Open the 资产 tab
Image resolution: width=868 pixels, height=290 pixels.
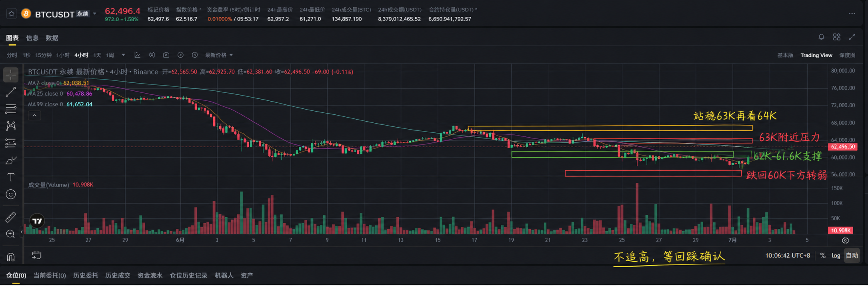[x=247, y=276]
